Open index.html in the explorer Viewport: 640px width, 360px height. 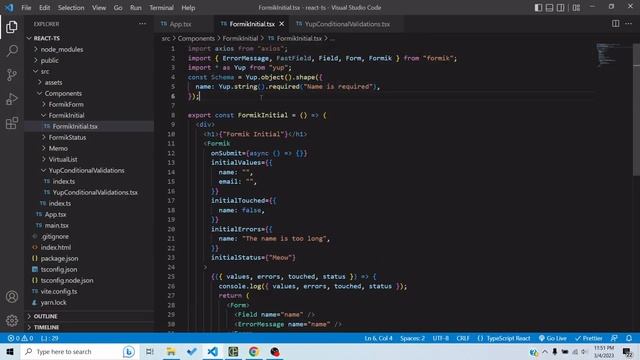click(89, 247)
